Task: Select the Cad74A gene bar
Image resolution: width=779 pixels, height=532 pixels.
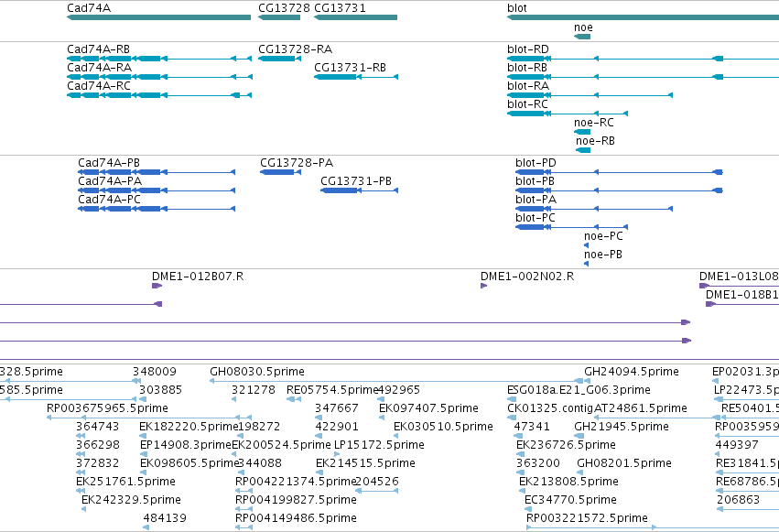Action: pos(159,17)
